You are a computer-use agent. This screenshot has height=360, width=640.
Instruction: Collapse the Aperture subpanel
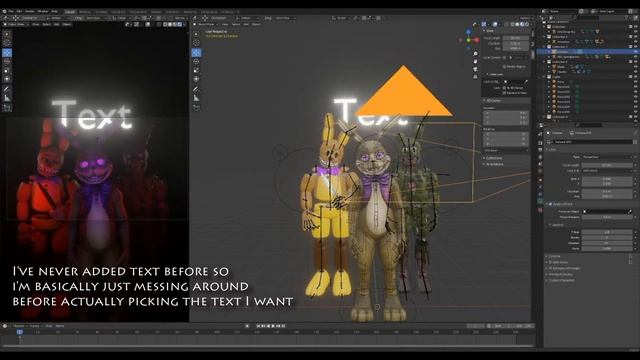pos(557,225)
